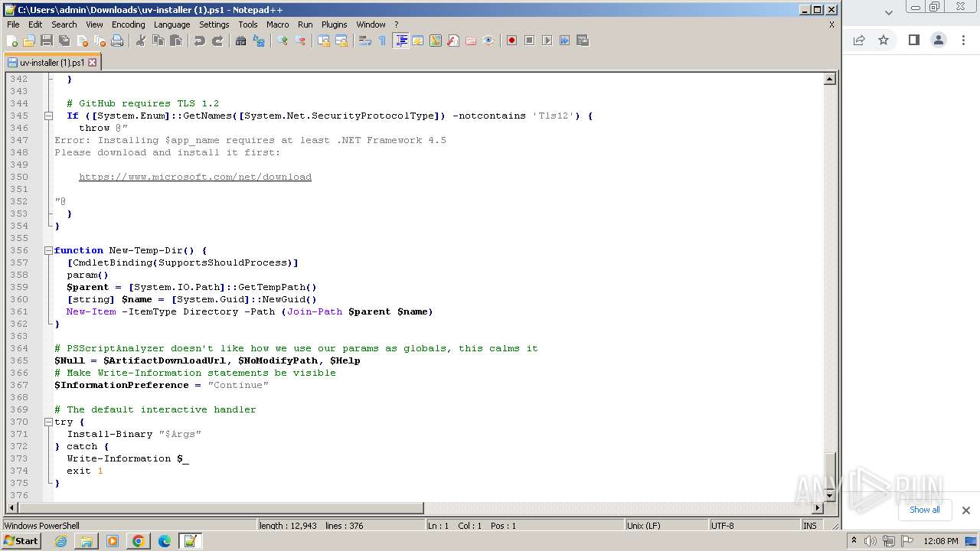Zoom in using the toolbar Zoom In icon

tap(283, 41)
